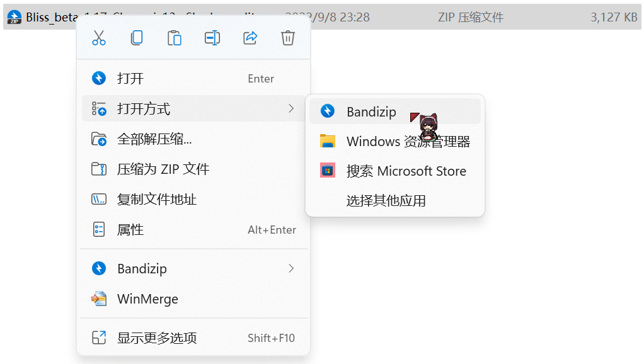Choose 显示更多选项 entry
Image resolution: width=644 pixels, height=364 pixels.
point(193,338)
